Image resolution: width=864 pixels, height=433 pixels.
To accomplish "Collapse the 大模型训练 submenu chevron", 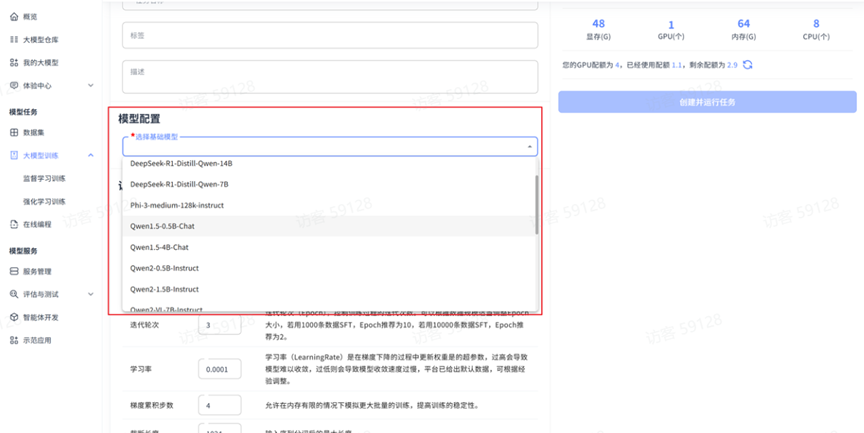I will point(91,156).
